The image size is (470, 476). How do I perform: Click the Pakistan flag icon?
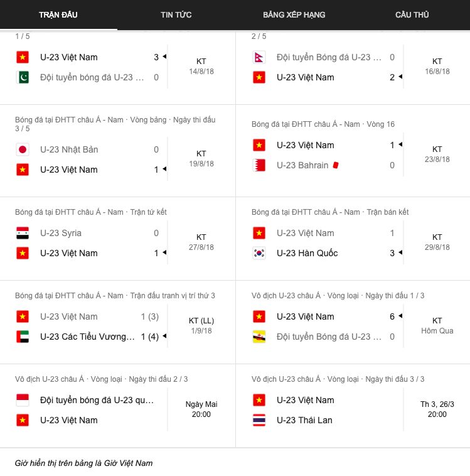(23, 77)
